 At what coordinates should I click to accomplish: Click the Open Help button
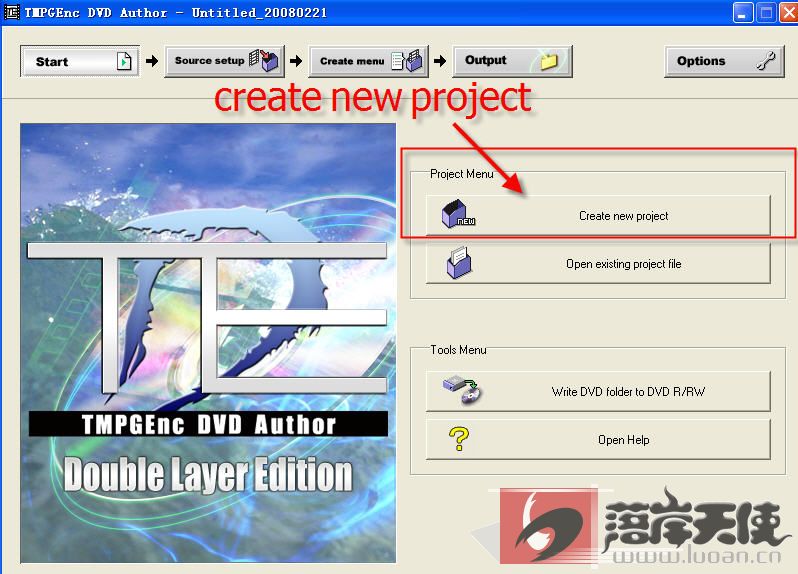click(x=598, y=439)
